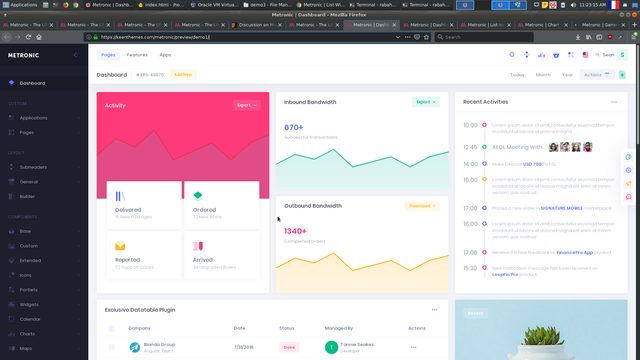Open the Inbound Bandwidth Export dropdown
Viewport: 640px width, 360px height.
tap(426, 102)
